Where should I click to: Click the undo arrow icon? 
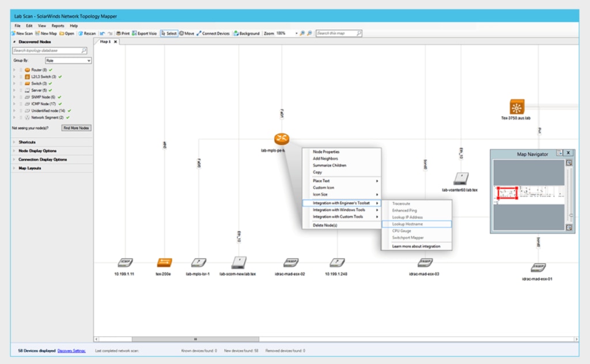[103, 33]
